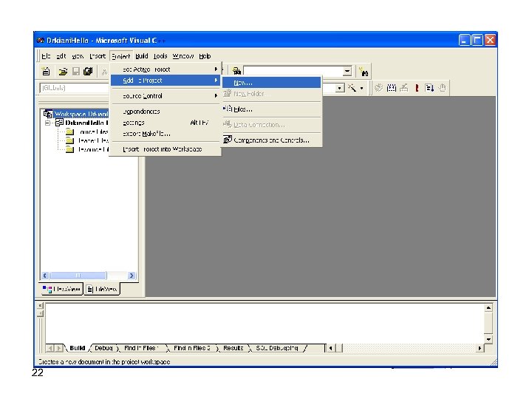Image resolution: width=532 pixels, height=399 pixels.
Task: Open the (Globals) class combo box
Action: tap(75, 88)
